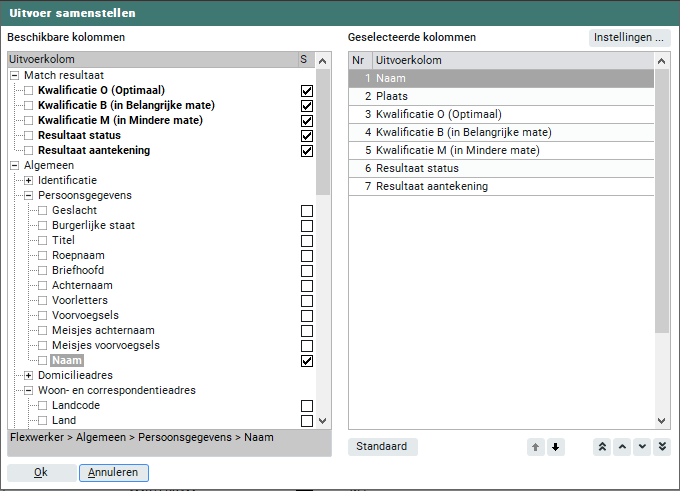Collapse the Match resultaat group
The width and height of the screenshot is (680, 491).
[14, 76]
